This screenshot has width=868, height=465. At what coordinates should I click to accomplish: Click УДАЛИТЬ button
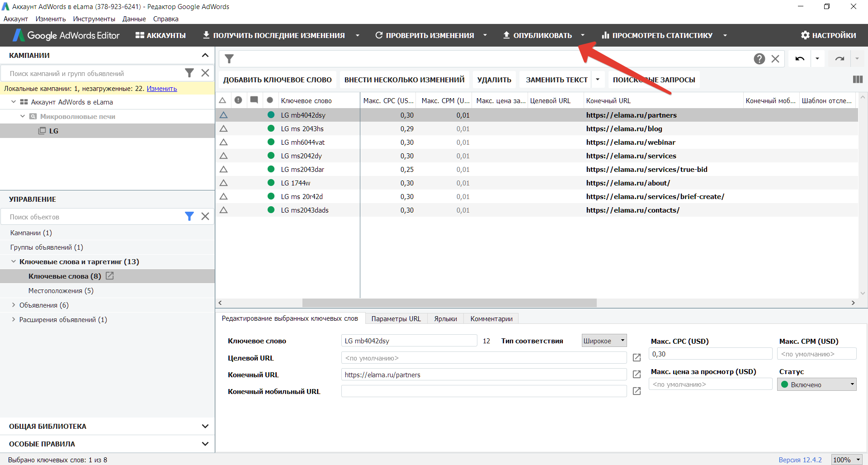(x=494, y=80)
